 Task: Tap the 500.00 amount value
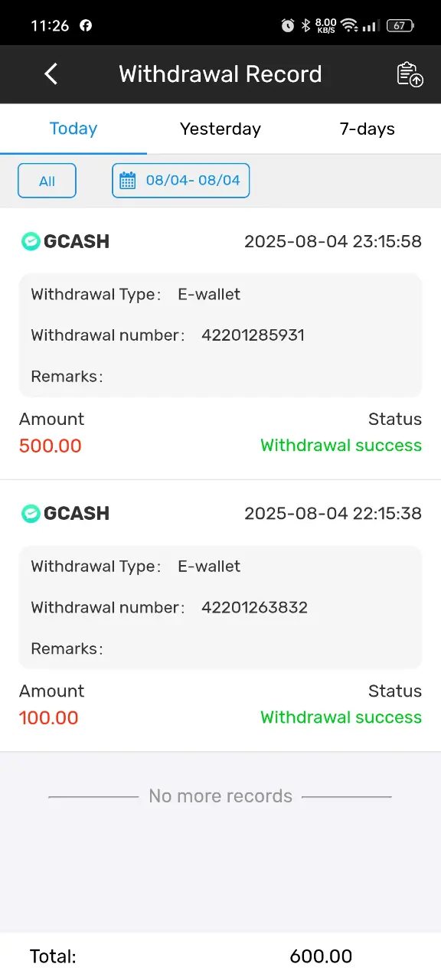coord(51,446)
